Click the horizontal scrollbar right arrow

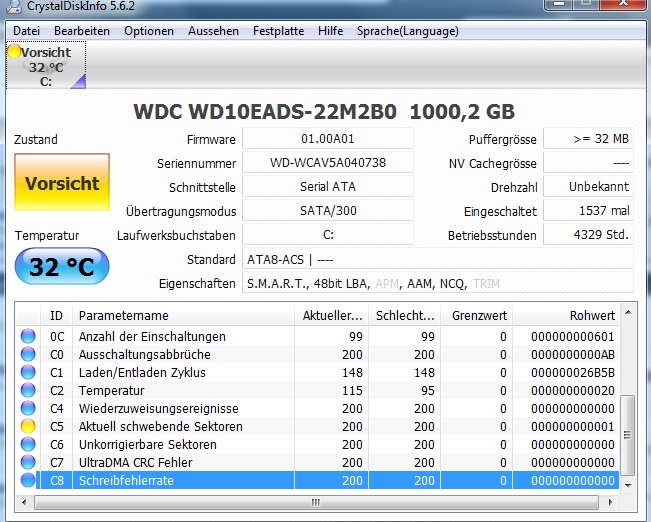tap(610, 502)
